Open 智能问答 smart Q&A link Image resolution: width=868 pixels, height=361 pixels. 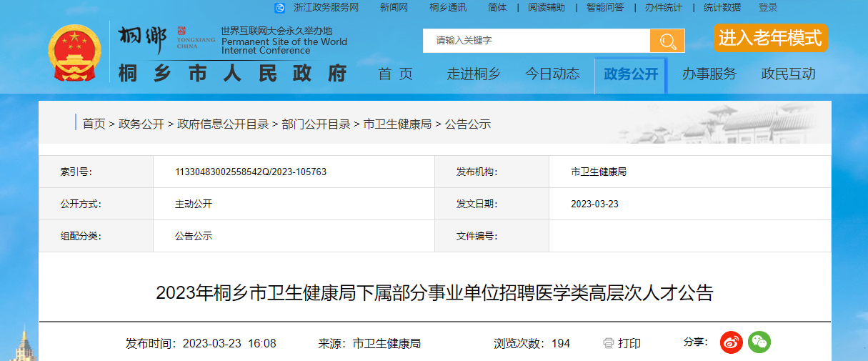604,7
